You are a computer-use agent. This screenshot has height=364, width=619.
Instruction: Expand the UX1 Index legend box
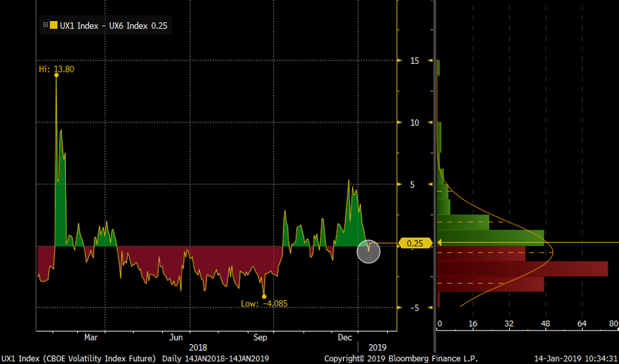pyautogui.click(x=45, y=25)
